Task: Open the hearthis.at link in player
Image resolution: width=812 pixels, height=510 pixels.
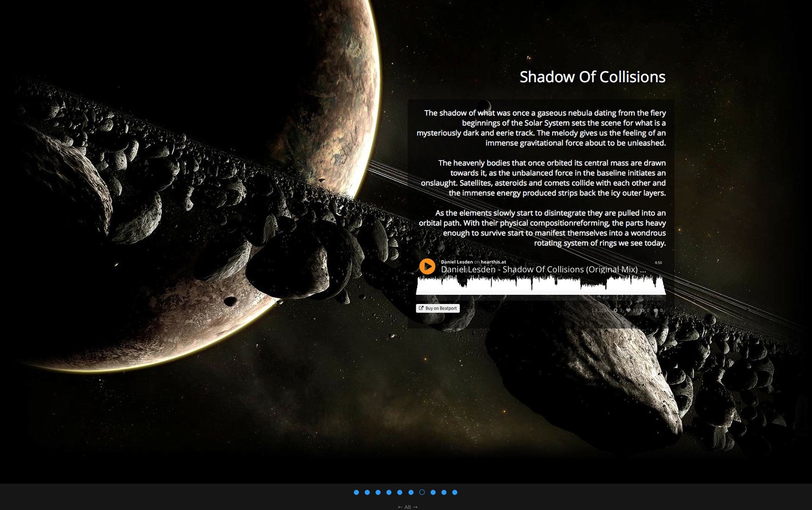Action: coord(493,262)
